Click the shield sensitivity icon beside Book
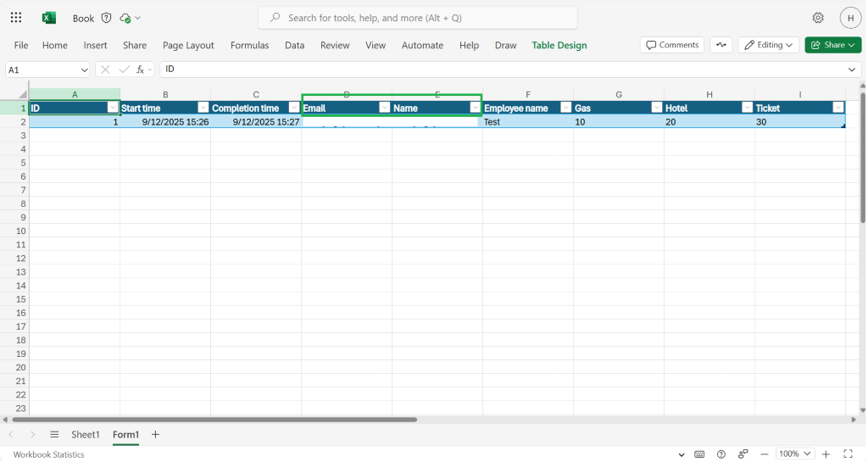Image resolution: width=868 pixels, height=462 pixels. 106,19
